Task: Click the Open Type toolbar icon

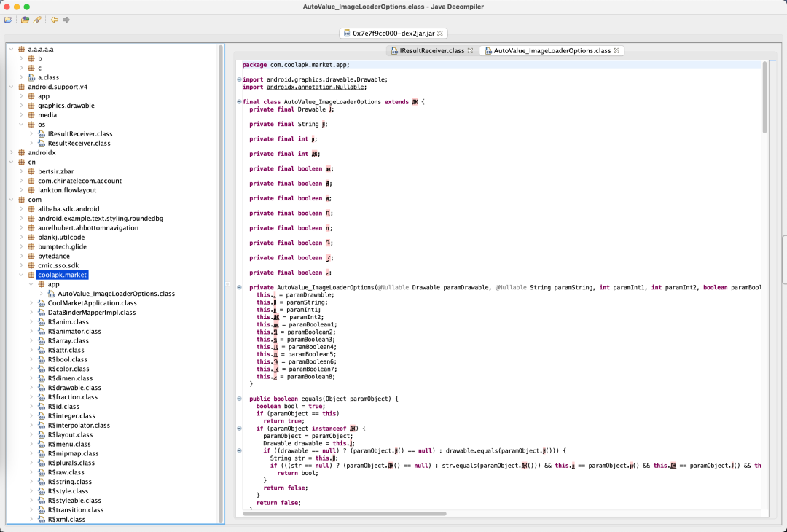Action: [x=25, y=20]
